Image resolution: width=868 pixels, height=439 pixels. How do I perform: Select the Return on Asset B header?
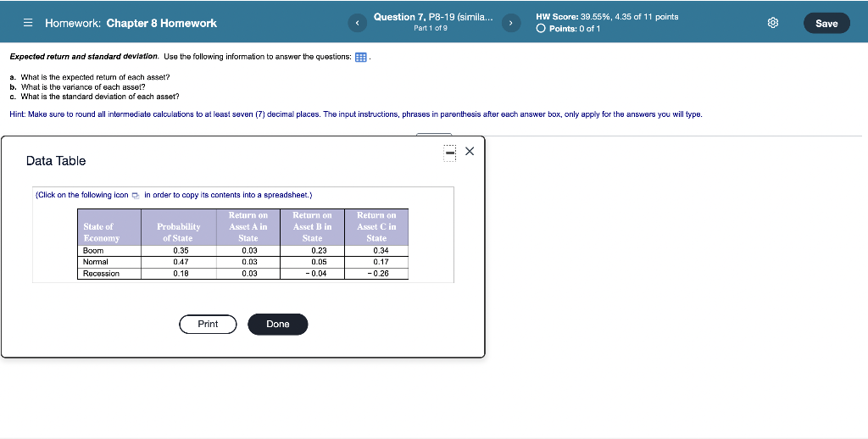pyautogui.click(x=312, y=226)
